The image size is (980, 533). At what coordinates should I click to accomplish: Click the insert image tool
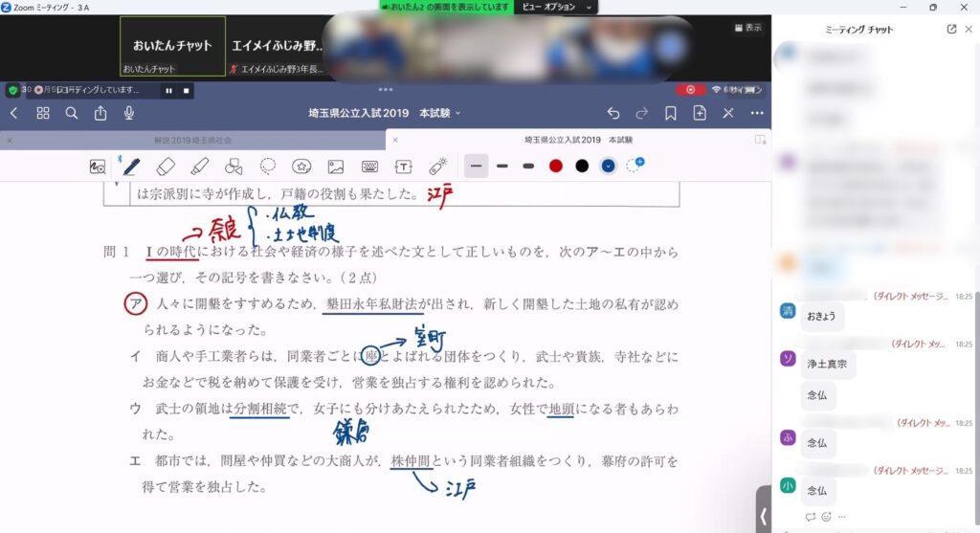coord(335,167)
